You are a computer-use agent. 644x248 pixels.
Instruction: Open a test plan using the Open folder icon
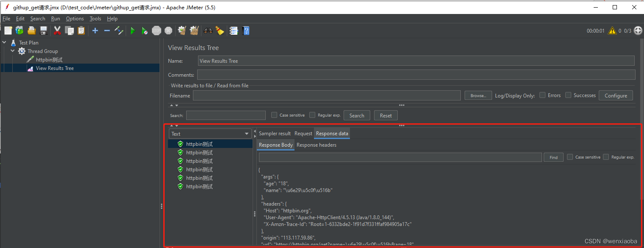pos(31,31)
